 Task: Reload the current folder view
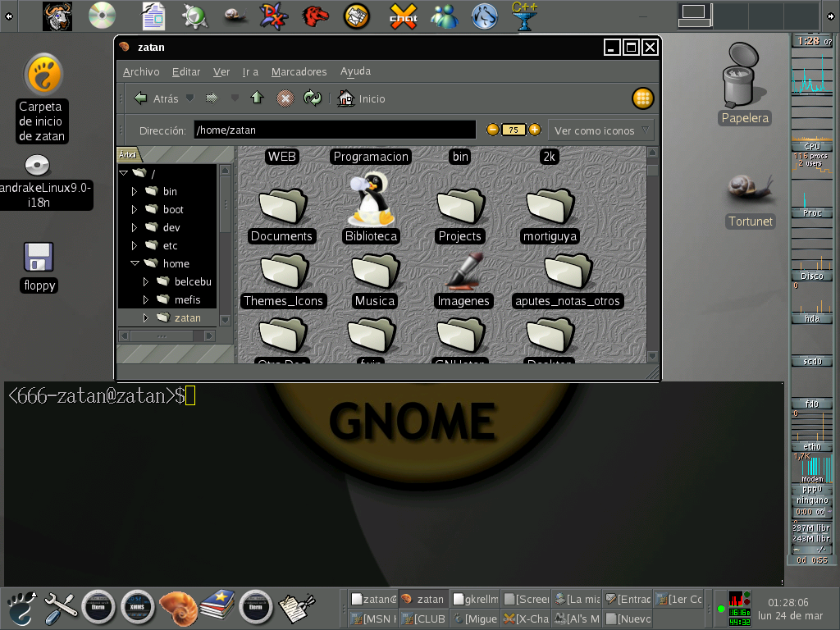coord(313,98)
